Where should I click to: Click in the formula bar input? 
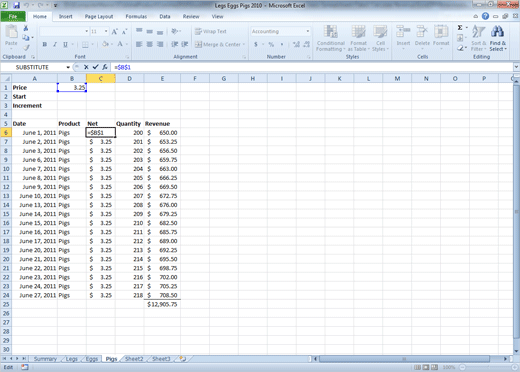pos(313,67)
